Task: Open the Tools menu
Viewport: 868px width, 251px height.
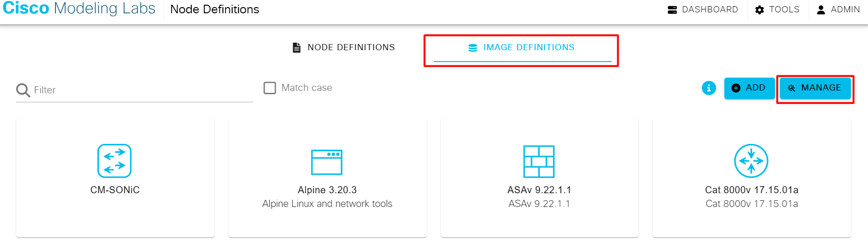Action: (x=777, y=9)
